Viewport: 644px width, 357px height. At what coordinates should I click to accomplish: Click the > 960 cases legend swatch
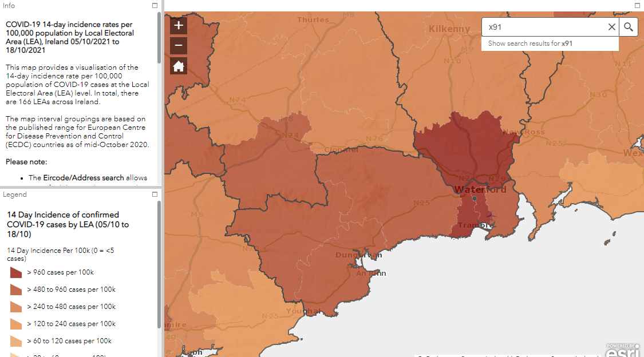tap(16, 272)
